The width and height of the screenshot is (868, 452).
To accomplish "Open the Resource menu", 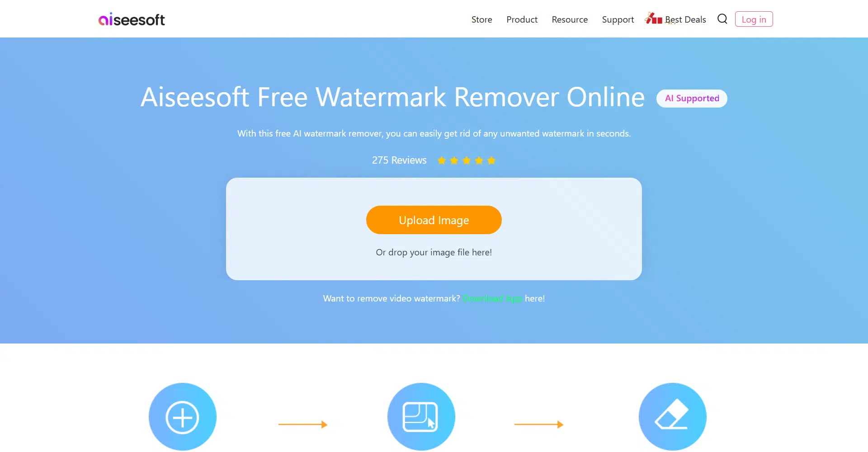I will point(570,19).
